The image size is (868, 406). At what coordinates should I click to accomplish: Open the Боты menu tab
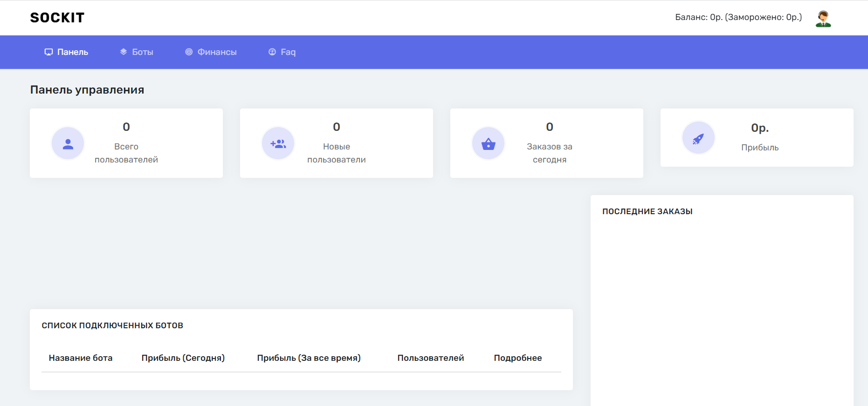142,52
